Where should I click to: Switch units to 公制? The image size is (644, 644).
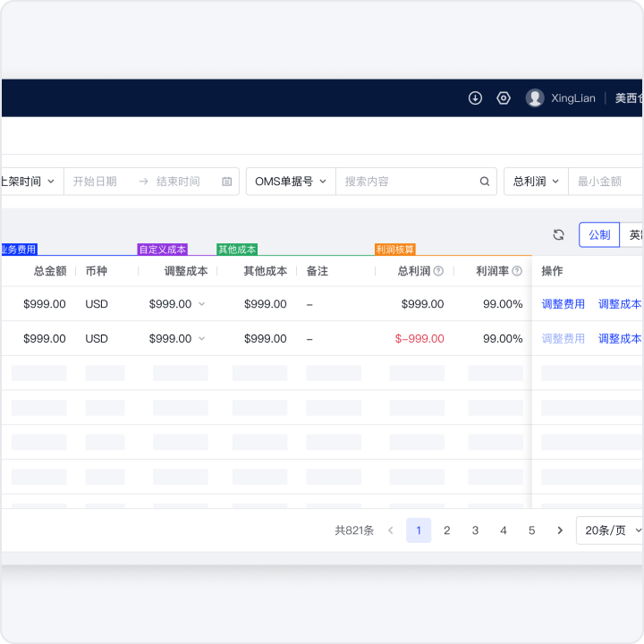pos(599,234)
